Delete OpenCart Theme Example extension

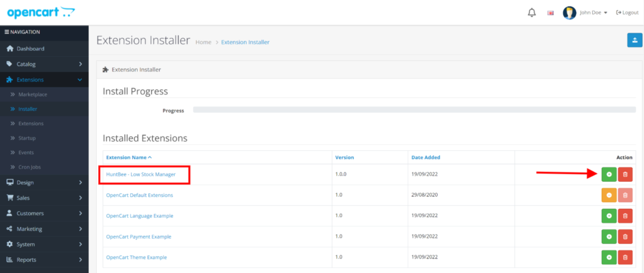625,257
